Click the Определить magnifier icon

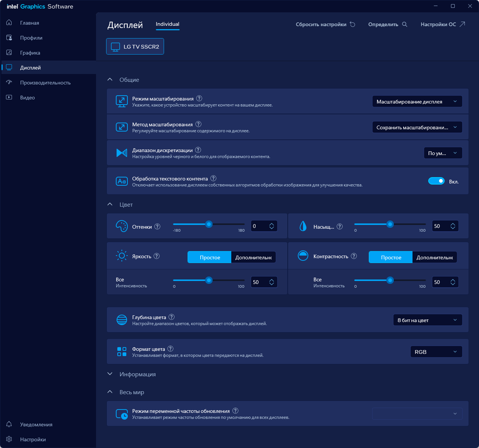(x=405, y=24)
